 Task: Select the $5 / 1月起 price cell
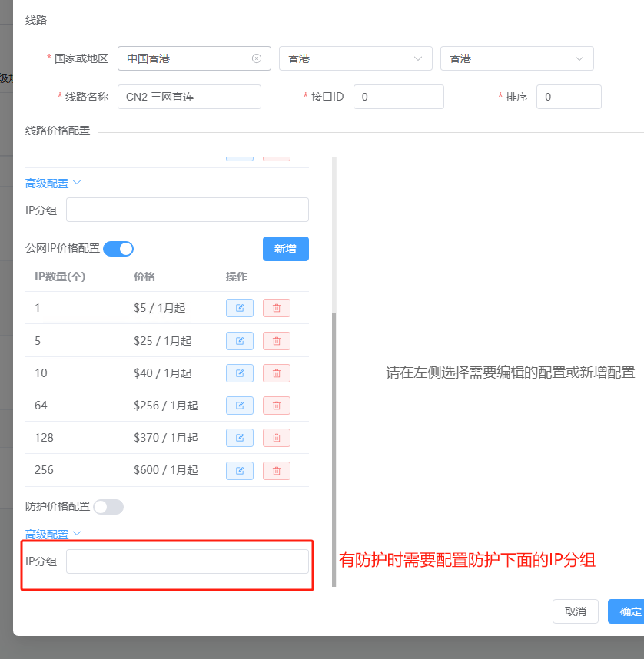159,308
